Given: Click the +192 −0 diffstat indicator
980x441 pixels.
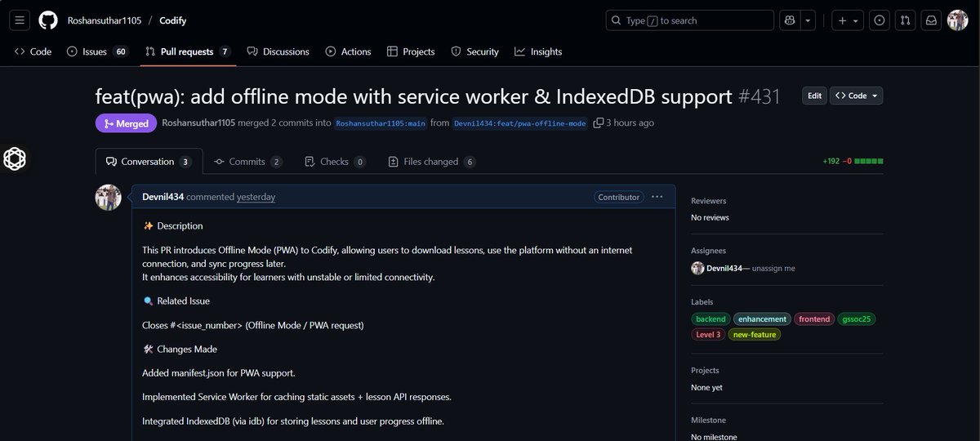Looking at the screenshot, I should [x=853, y=162].
